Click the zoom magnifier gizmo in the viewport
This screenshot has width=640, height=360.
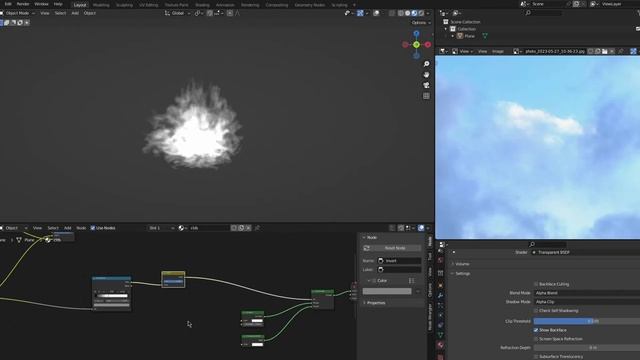click(426, 64)
